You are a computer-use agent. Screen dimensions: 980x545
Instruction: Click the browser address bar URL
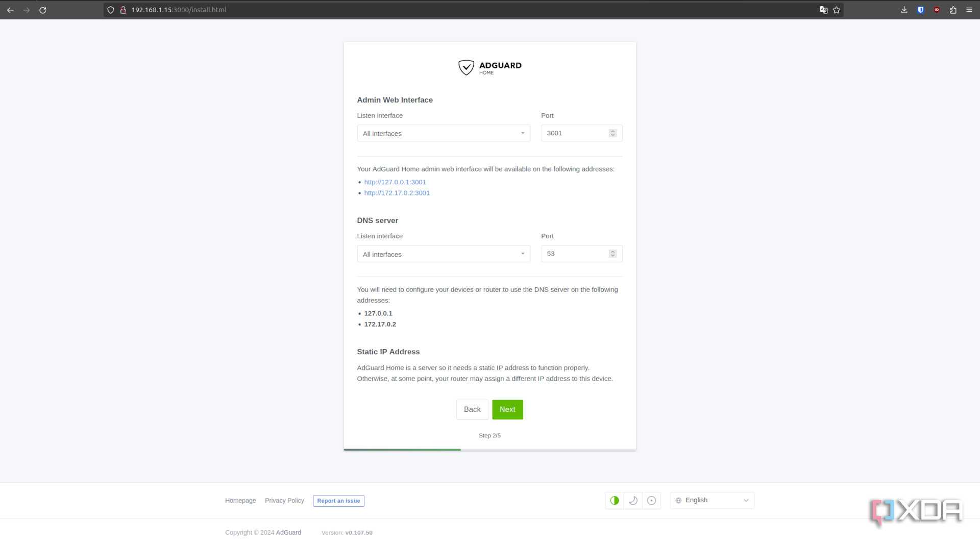pyautogui.click(x=179, y=10)
